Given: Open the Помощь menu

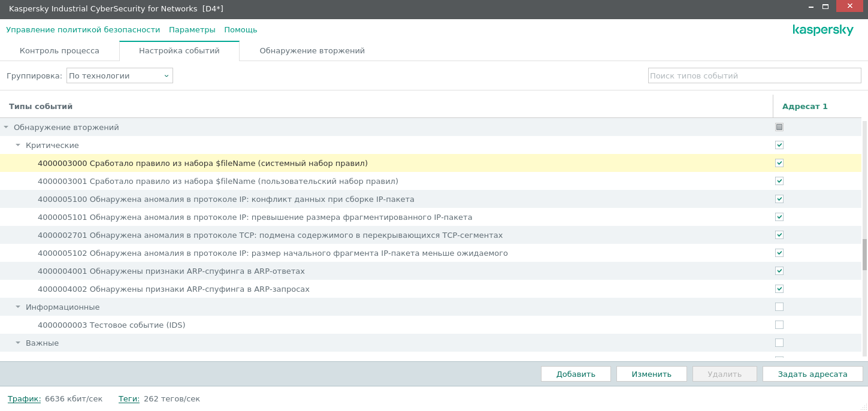Looking at the screenshot, I should tap(240, 29).
